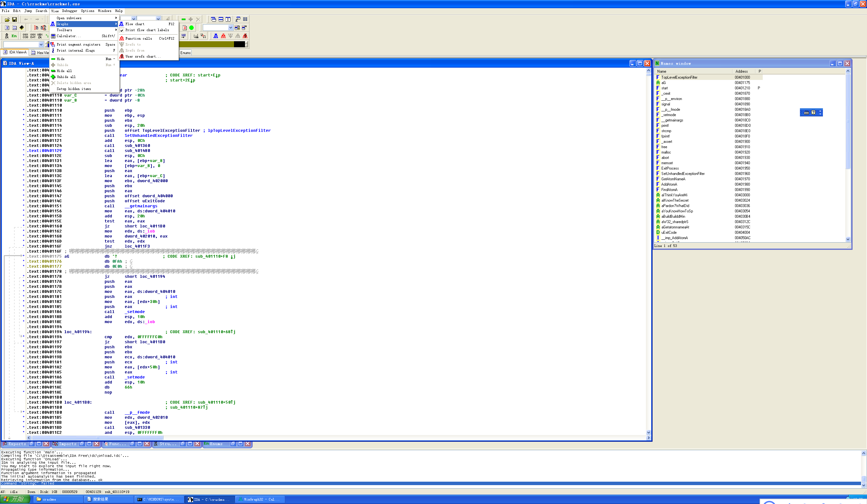Click the tile windows vertically icon
This screenshot has width=867, height=504.
pos(228,20)
